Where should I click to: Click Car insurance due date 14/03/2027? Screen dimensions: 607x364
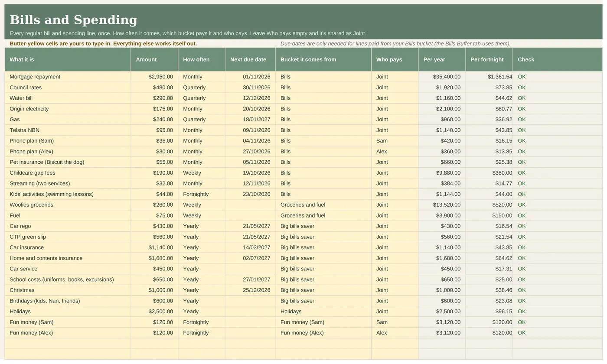point(250,247)
